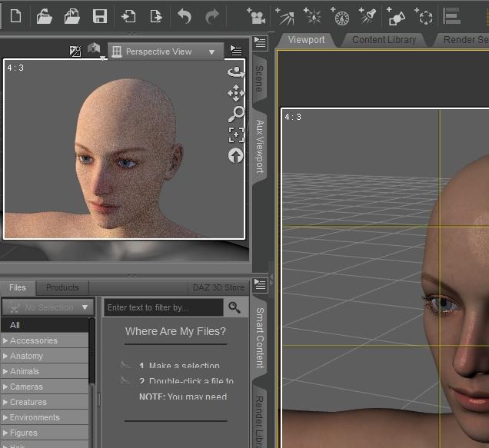Click the search magnifier icon
The width and height of the screenshot is (489, 448).
(235, 307)
